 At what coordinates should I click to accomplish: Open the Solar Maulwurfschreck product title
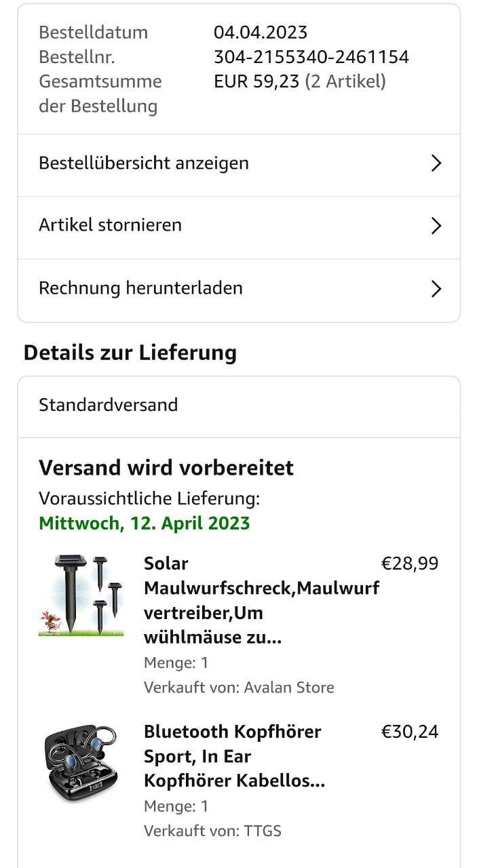[x=261, y=601]
